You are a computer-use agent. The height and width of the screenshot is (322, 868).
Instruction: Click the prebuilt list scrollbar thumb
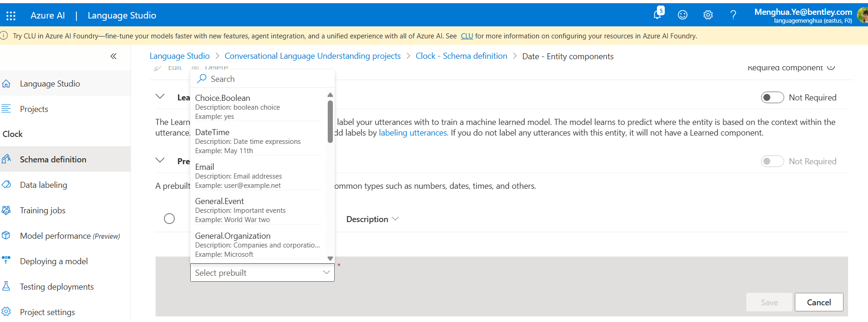330,122
